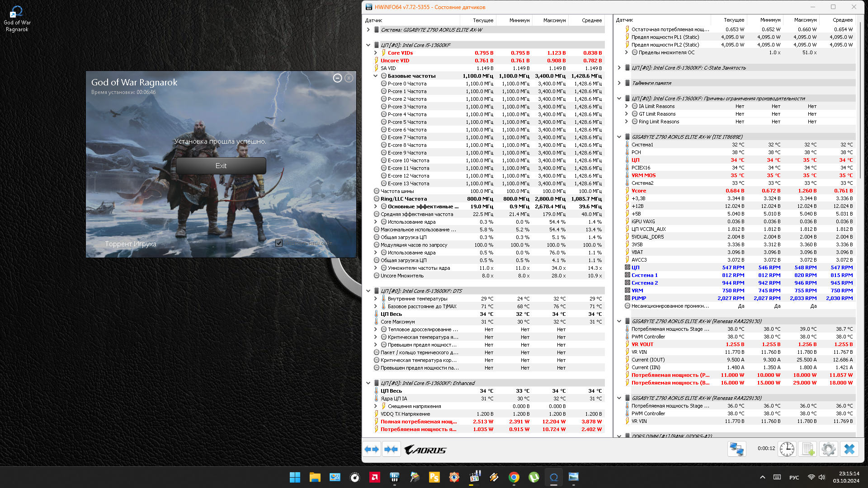The image size is (868, 488).
Task: Untick the visit-our-site checkbox in installer
Action: tap(279, 243)
